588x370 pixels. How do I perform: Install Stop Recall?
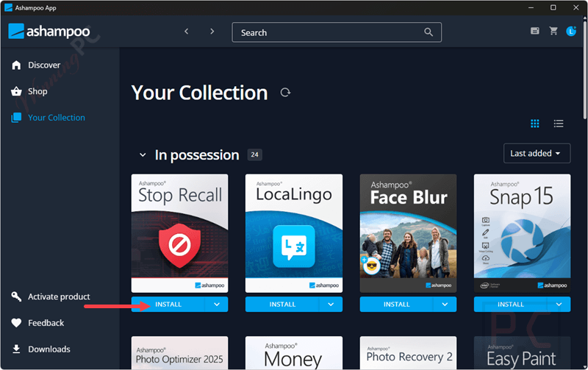168,305
